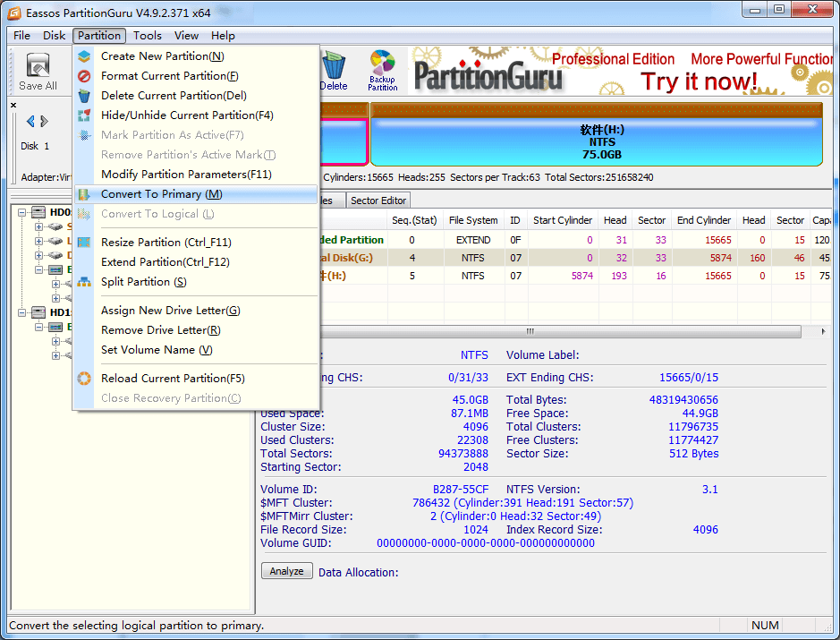Collapse the extended partition node under HD1

click(x=38, y=327)
